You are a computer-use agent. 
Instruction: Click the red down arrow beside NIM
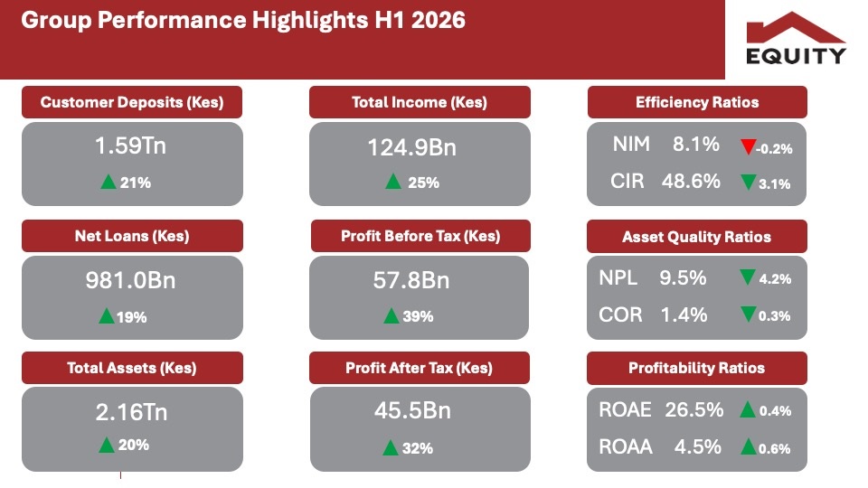pyautogui.click(x=748, y=146)
